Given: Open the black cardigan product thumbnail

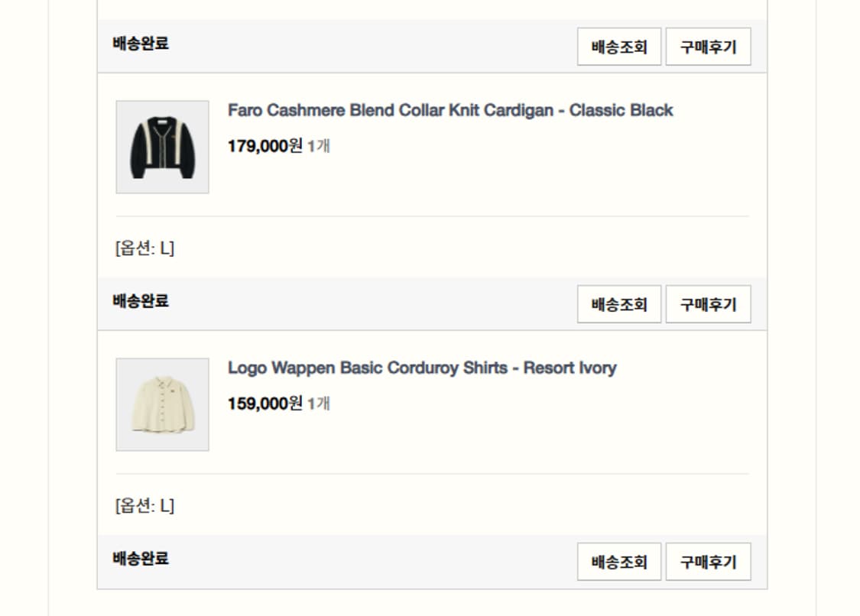Looking at the screenshot, I should pos(162,147).
